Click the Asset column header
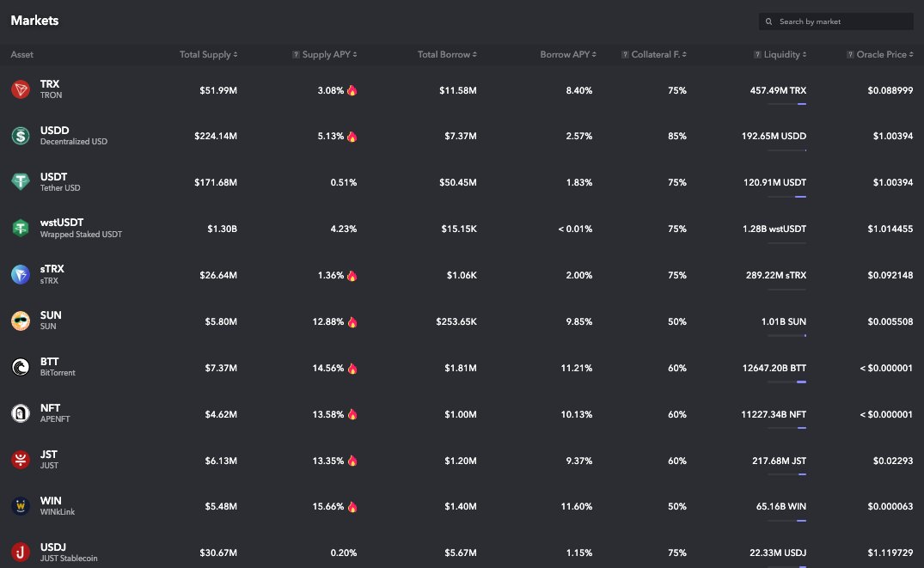Image resolution: width=924 pixels, height=568 pixels. click(21, 54)
